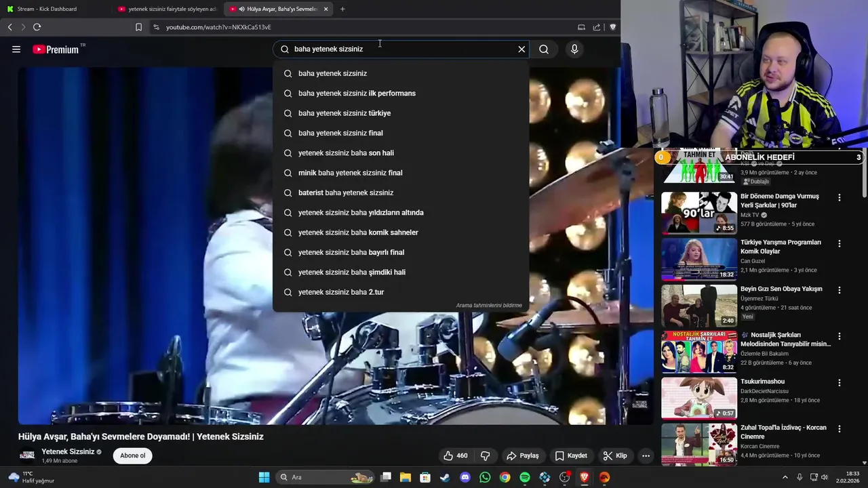
Task: Open options for 'Türkiye Yarışma Programları' video
Action: 839,244
